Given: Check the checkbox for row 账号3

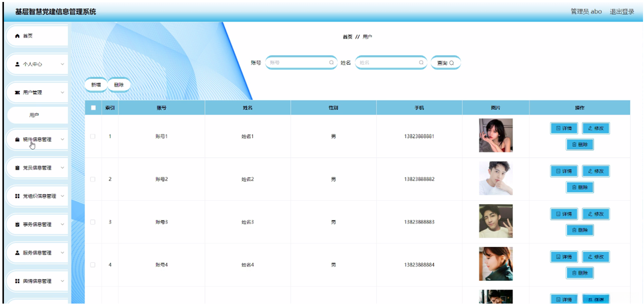Looking at the screenshot, I should click(x=93, y=222).
